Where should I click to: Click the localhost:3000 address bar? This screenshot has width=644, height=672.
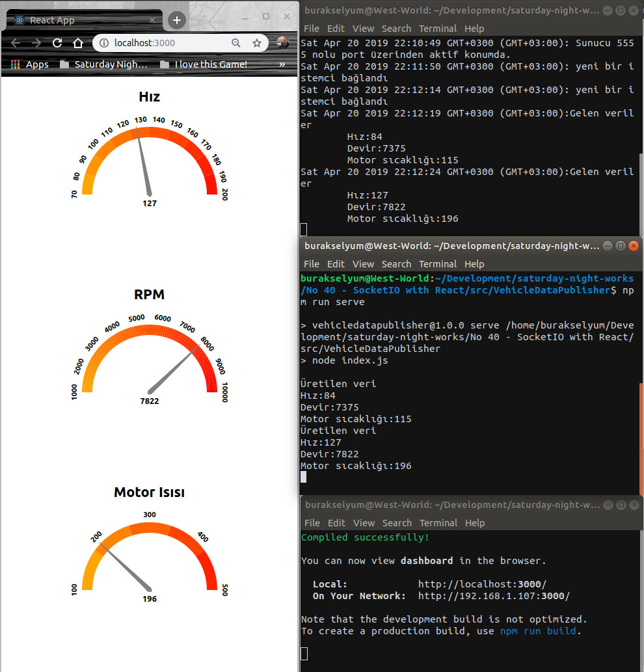coord(169,43)
